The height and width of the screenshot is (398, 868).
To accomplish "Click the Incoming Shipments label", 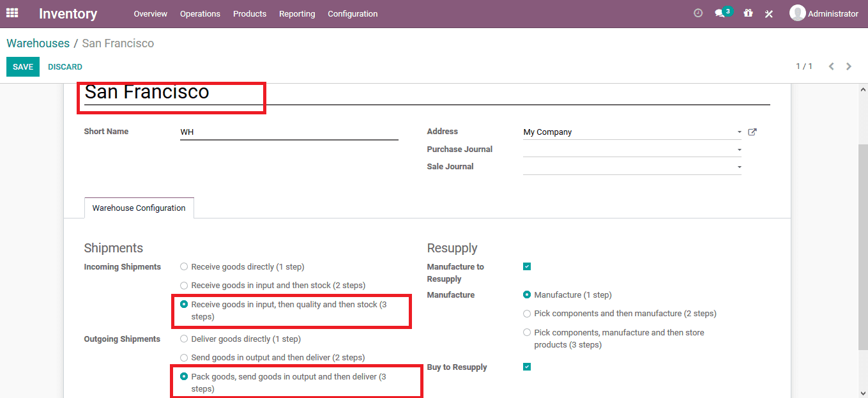I will (x=123, y=267).
